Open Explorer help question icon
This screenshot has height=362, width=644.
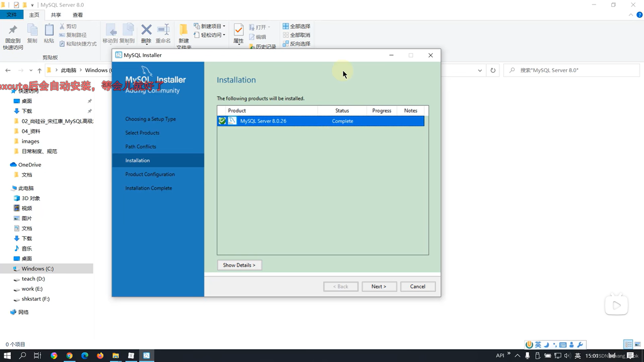[639, 15]
